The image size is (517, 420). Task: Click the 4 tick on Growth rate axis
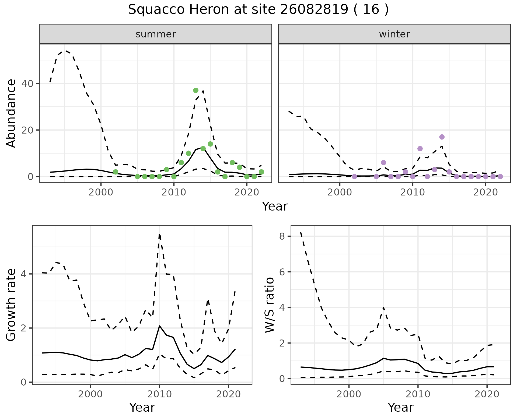tap(23, 274)
